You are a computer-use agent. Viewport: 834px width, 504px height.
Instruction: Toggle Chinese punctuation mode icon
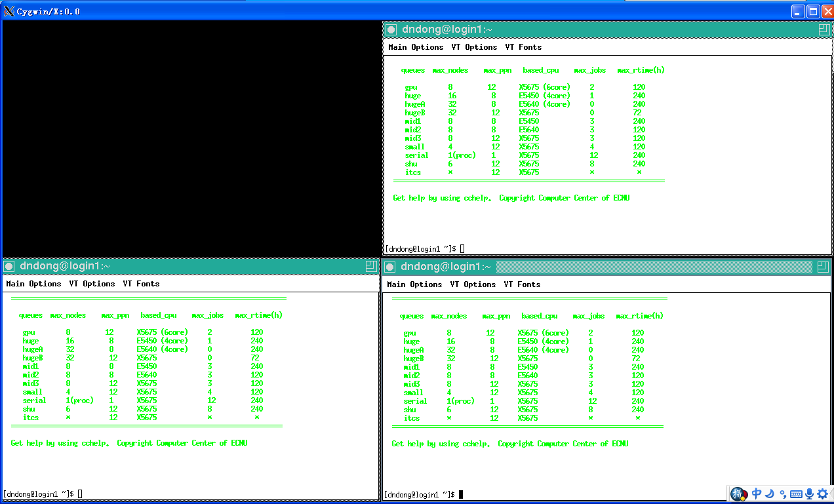[783, 494]
